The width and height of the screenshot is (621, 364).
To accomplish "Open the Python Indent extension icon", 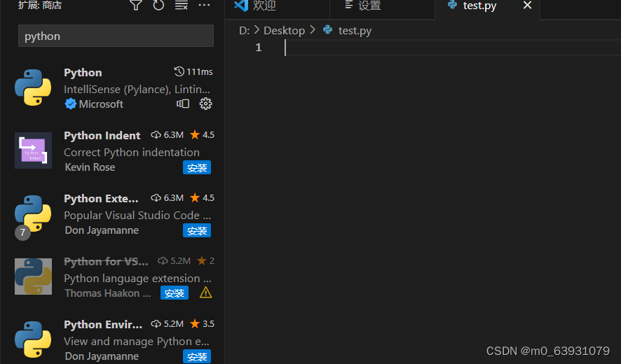I will [33, 150].
